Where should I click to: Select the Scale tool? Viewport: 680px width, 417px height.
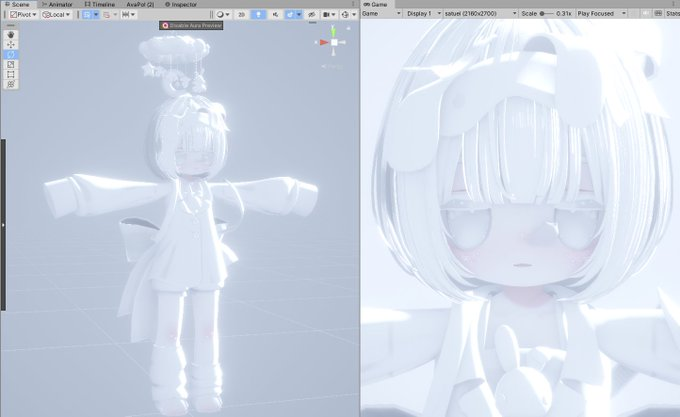point(11,65)
